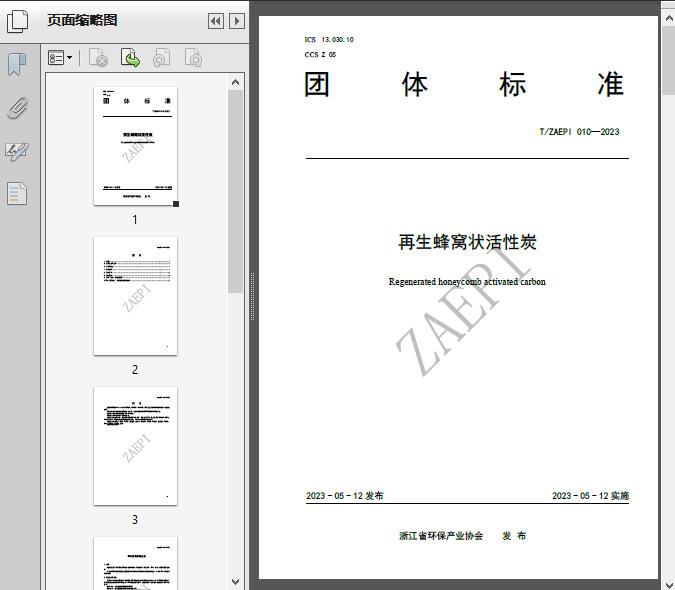The image size is (675, 590).
Task: Select page 2 thumbnail
Action: (135, 296)
